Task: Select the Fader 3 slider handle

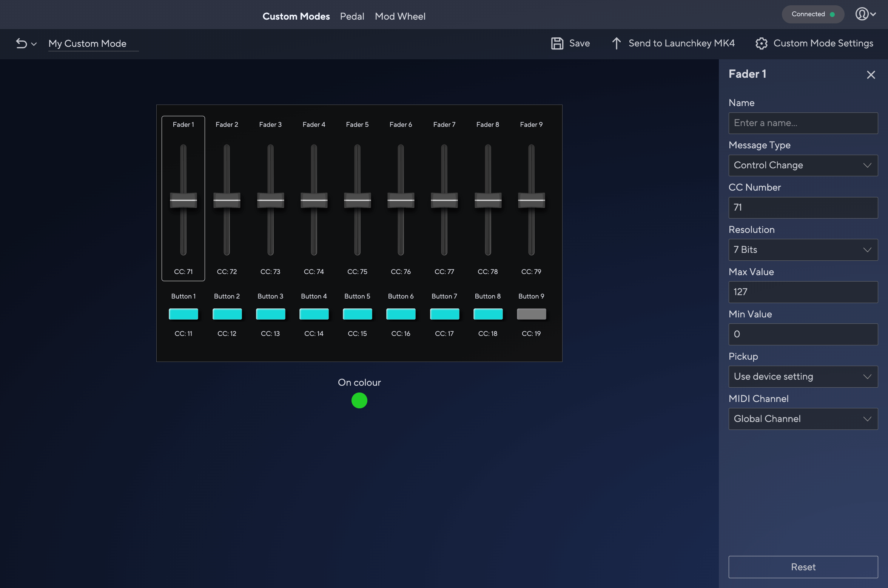Action: click(270, 200)
